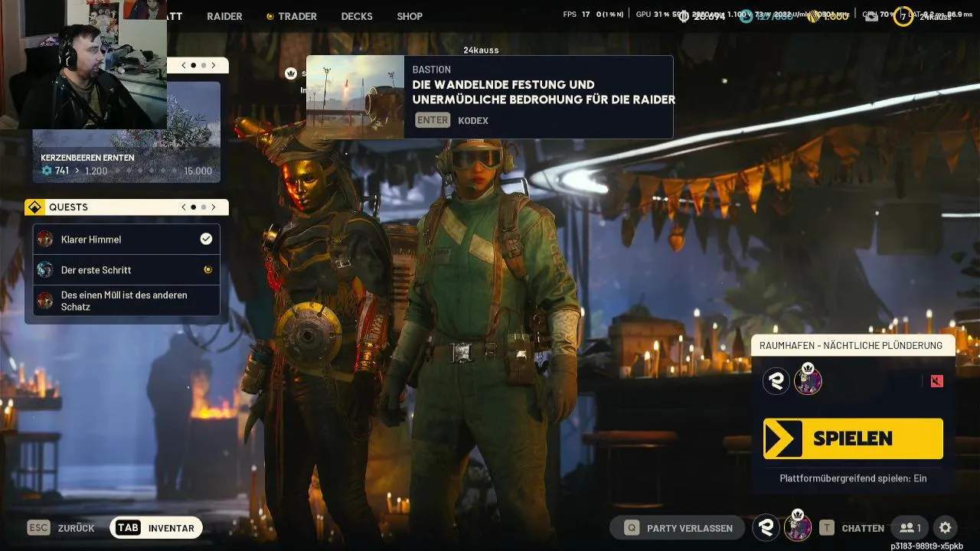
Task: Go back with ESC ZURÜCK
Action: coord(61,528)
